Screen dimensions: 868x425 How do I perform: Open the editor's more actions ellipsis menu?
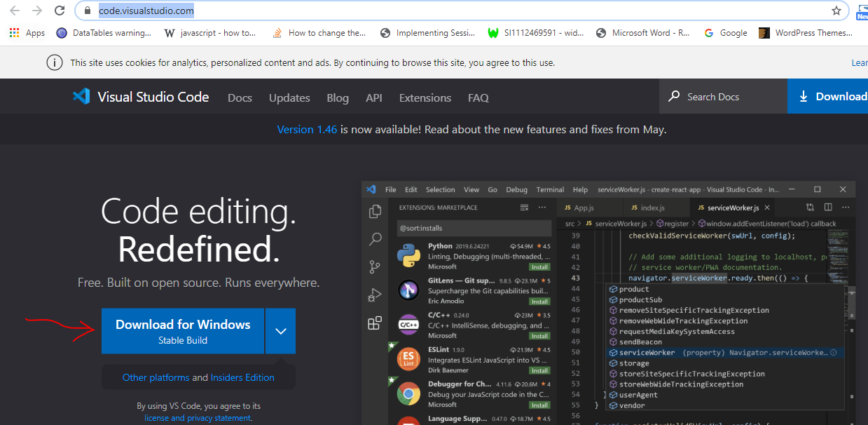[845, 207]
